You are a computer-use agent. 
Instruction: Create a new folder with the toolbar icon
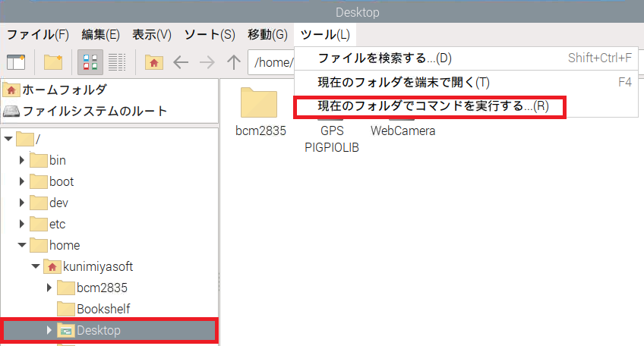point(53,62)
